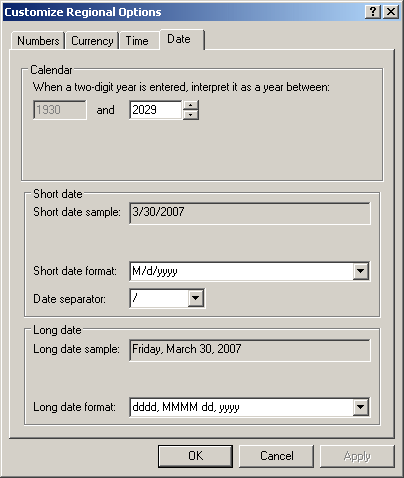Viewport: 404px width, 478px height.
Task: Open the Short date format dropdown
Action: 361,271
